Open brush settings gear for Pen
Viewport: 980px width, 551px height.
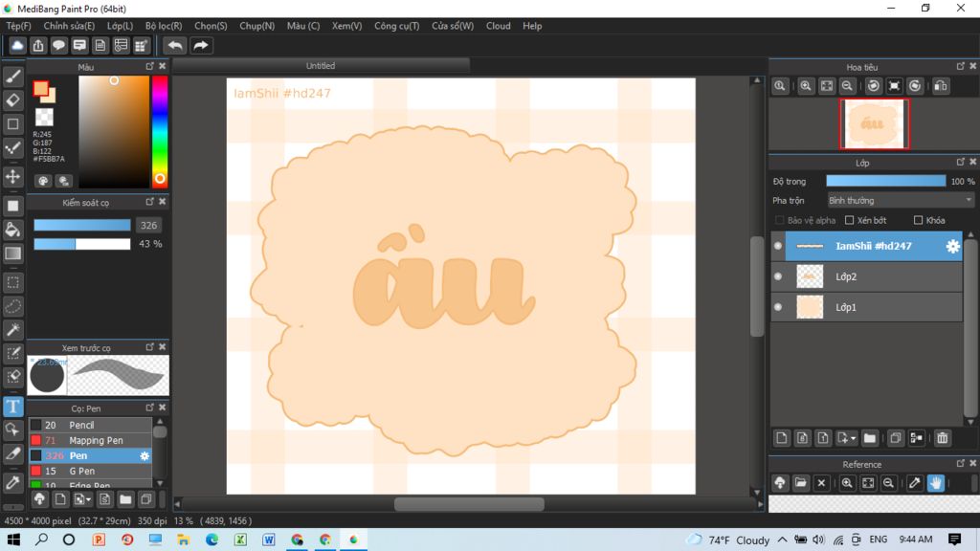145,456
